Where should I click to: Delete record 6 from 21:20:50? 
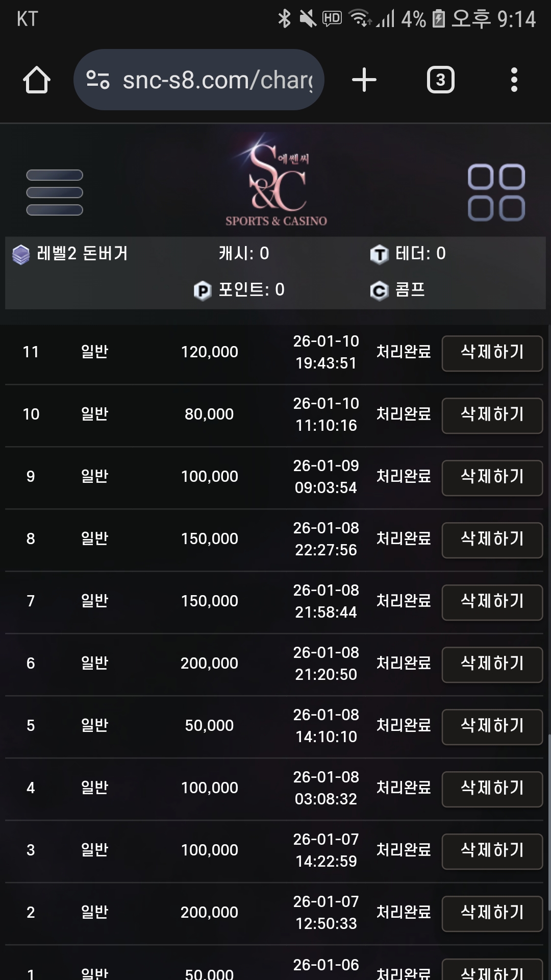point(492,664)
